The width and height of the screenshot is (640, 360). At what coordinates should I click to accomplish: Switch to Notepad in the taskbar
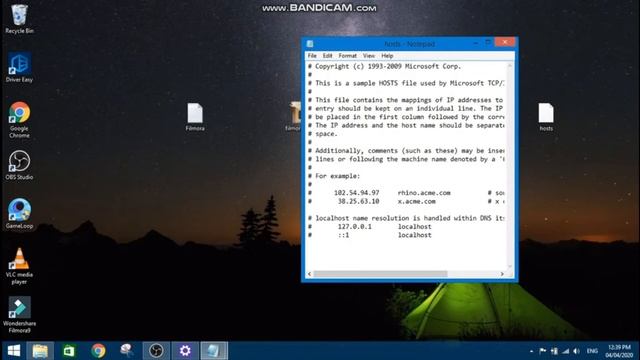[214, 351]
